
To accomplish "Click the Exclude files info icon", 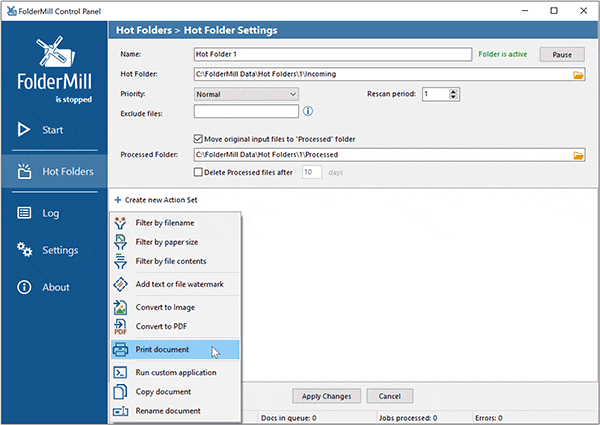I will tap(308, 111).
